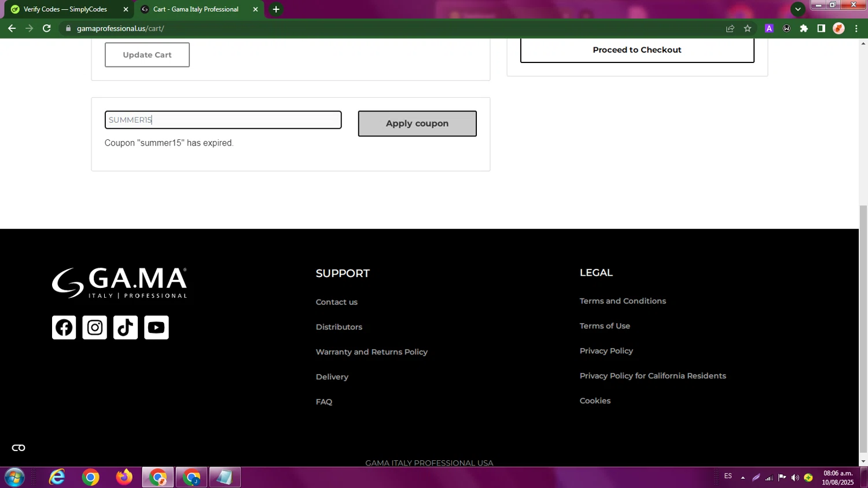This screenshot has height=488, width=868.
Task: Click the GA.MA Italy Professional footer logo
Action: click(x=120, y=283)
